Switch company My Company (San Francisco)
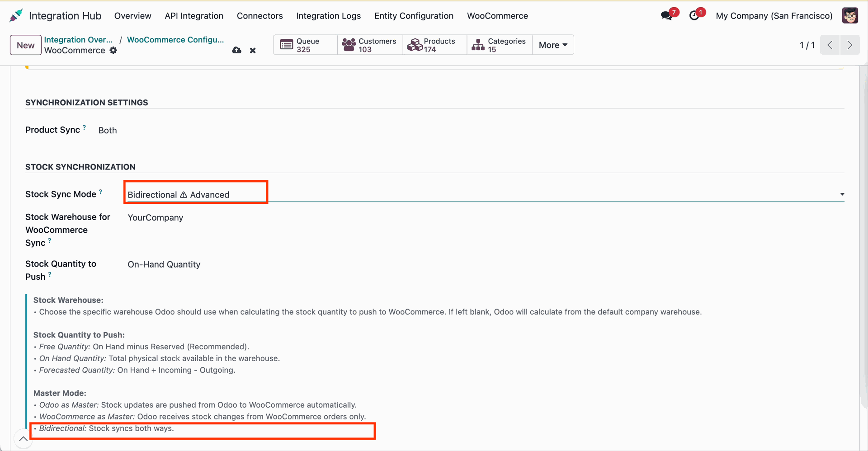 coord(774,16)
